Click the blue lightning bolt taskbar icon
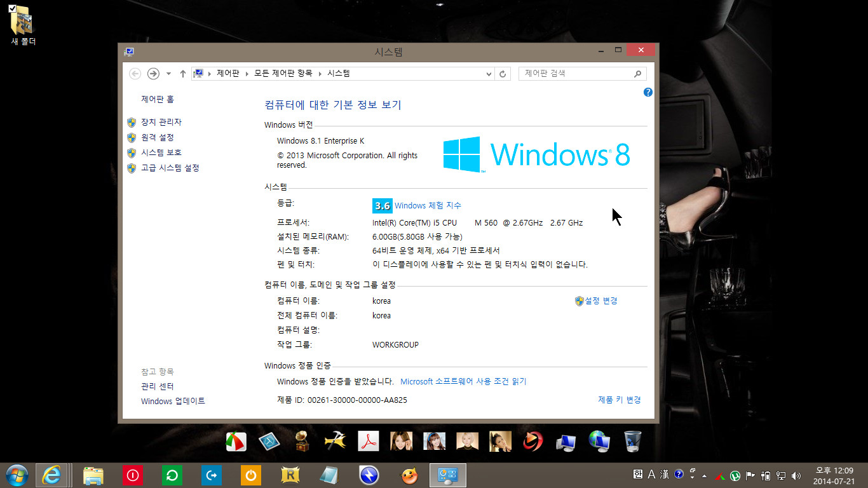The height and width of the screenshot is (488, 868). pos(369,475)
